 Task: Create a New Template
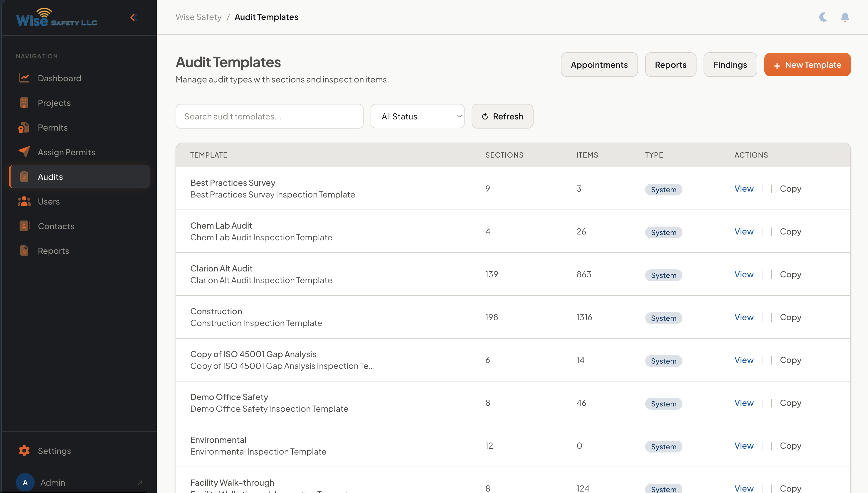[x=807, y=64]
